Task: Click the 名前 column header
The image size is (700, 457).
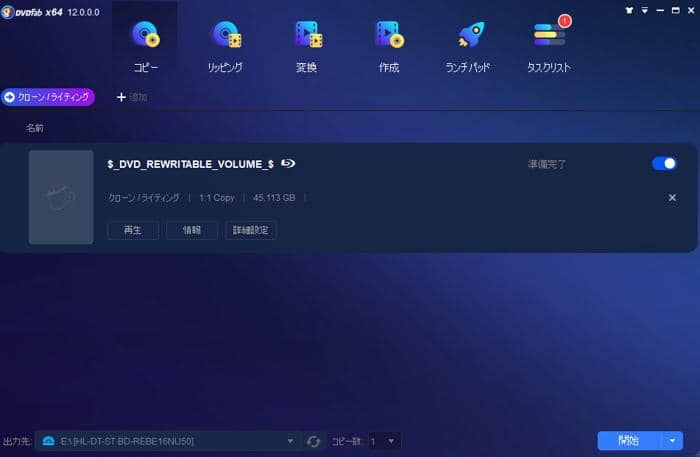Action: pyautogui.click(x=34, y=129)
